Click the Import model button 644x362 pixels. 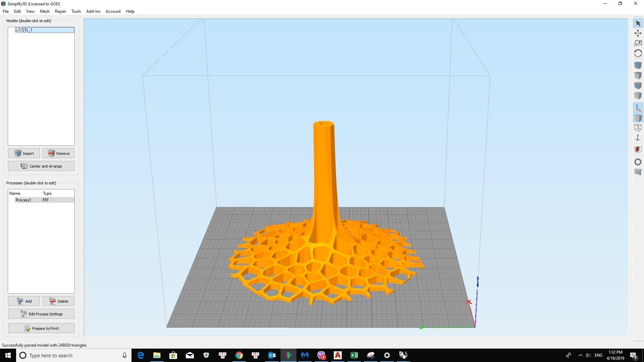[24, 154]
